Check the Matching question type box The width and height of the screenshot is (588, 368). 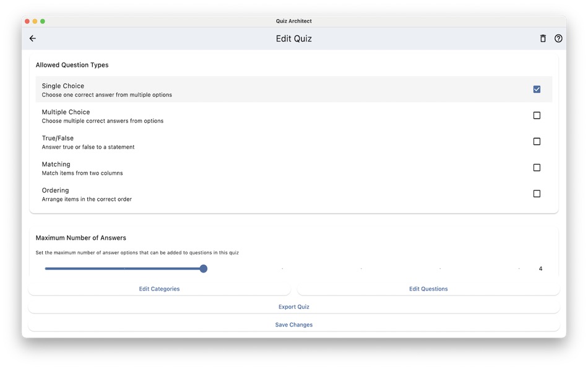coord(537,167)
